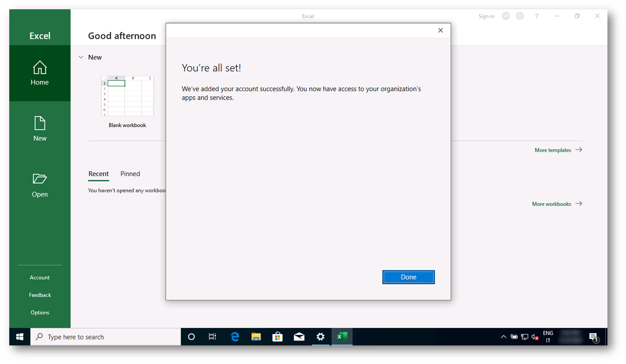
Task: Open the Windows Start menu
Action: tap(20, 337)
